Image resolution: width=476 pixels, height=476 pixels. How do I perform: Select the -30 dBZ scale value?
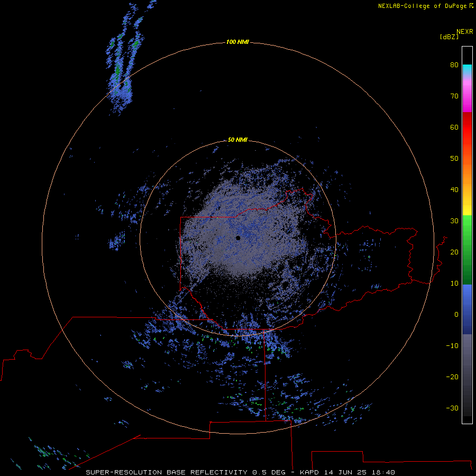(452, 408)
